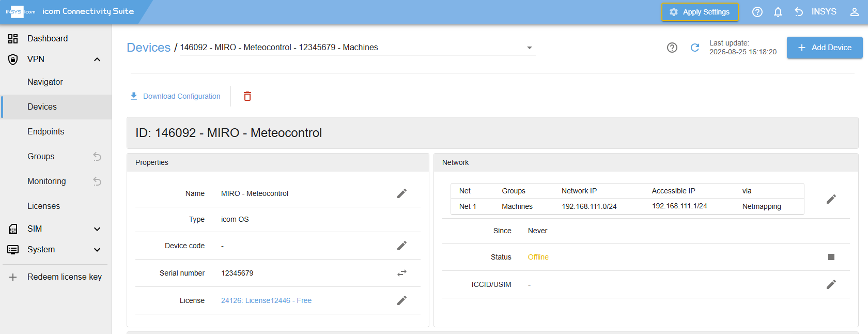Delete this device with the trash icon
The width and height of the screenshot is (868, 334).
coord(247,96)
